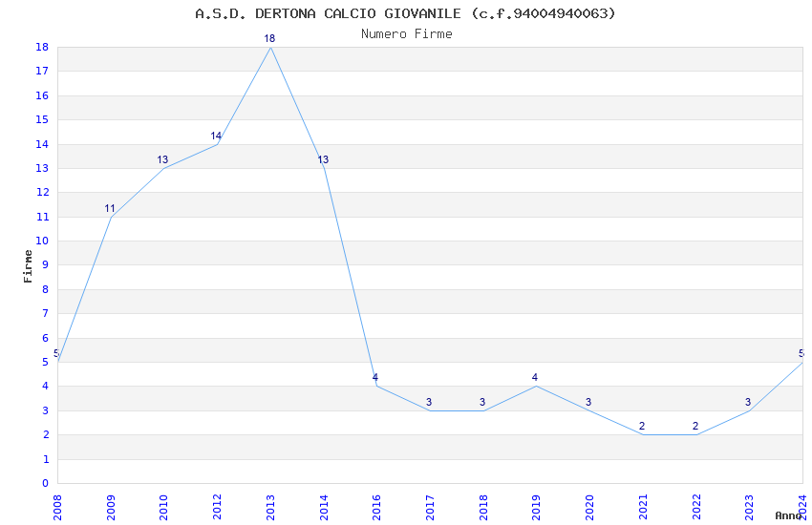Click x-axis year 2008
Screen dimensions: 812x525
click(57, 507)
